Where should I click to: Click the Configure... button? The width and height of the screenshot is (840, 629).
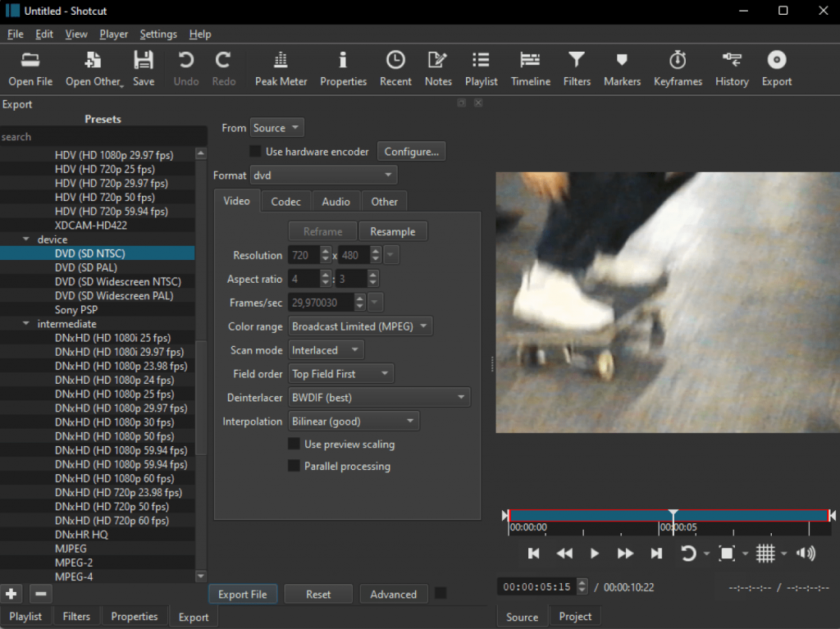tap(412, 152)
